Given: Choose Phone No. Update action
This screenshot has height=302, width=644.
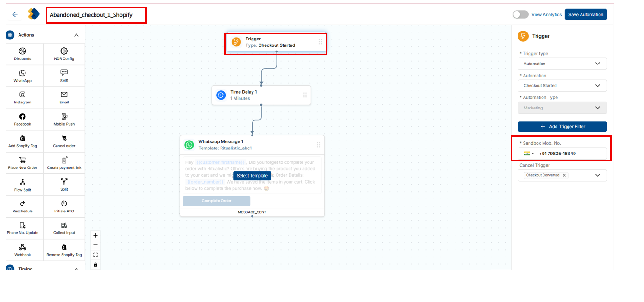Looking at the screenshot, I should 22,229.
